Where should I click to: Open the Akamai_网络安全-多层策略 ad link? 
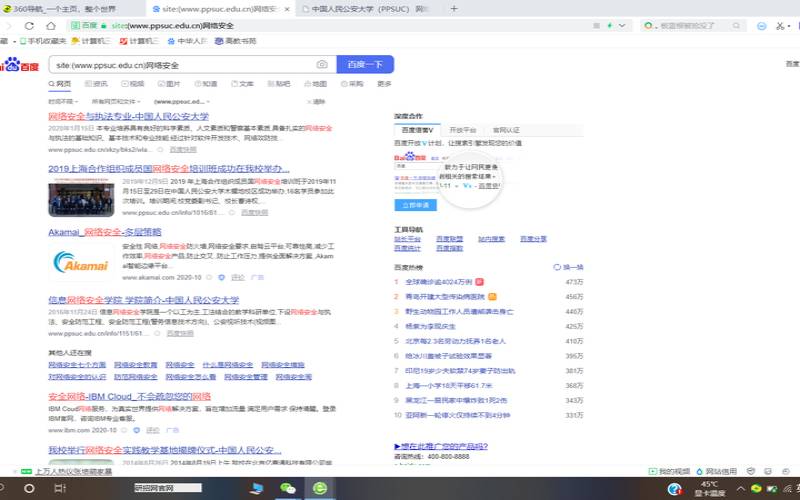[x=105, y=232]
